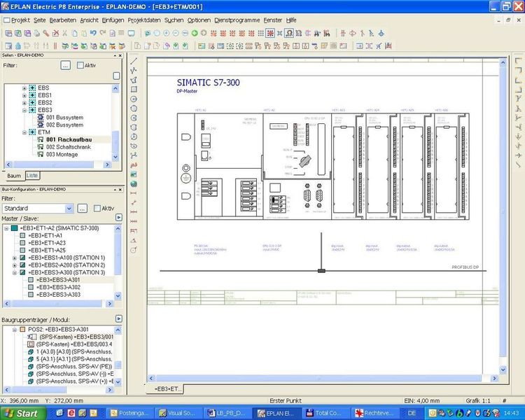Open the Dienstprogramme menu

(x=237, y=20)
